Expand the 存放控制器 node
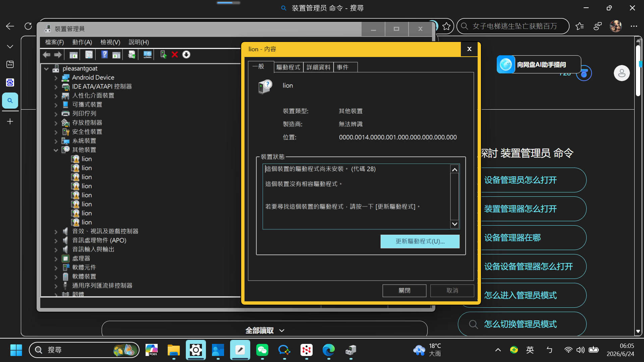The height and width of the screenshot is (362, 644). coord(56,123)
